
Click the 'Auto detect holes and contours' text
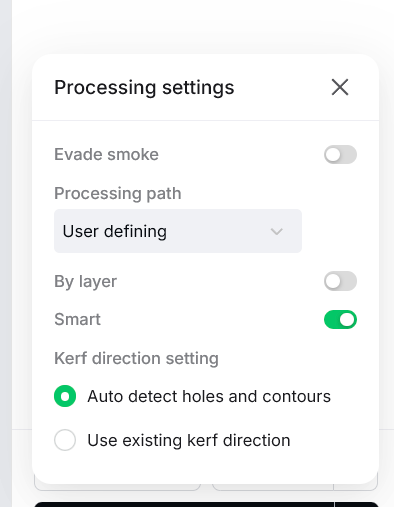pyautogui.click(x=209, y=396)
